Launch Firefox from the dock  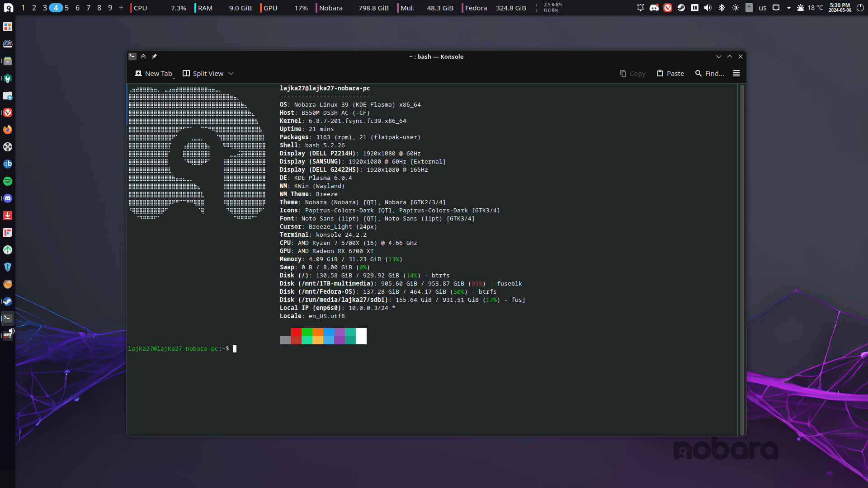8,130
